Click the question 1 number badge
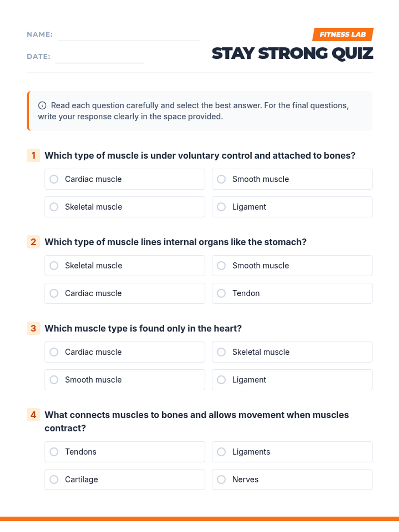 [33, 155]
